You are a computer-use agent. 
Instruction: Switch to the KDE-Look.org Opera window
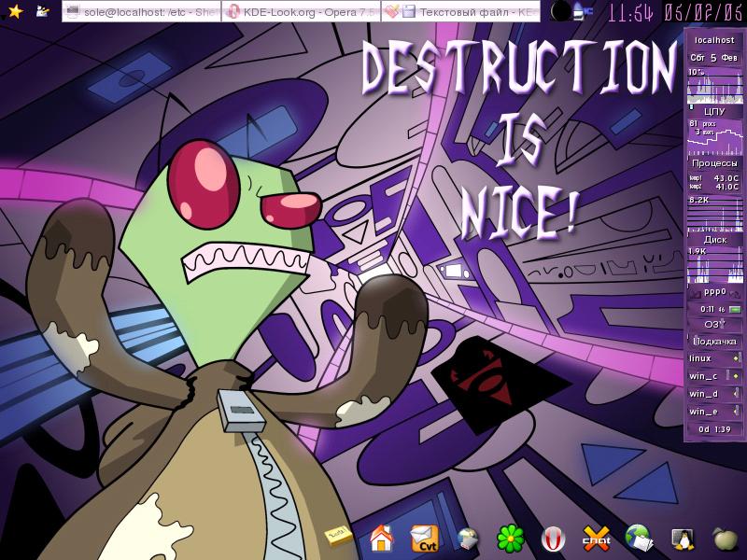tap(302, 11)
